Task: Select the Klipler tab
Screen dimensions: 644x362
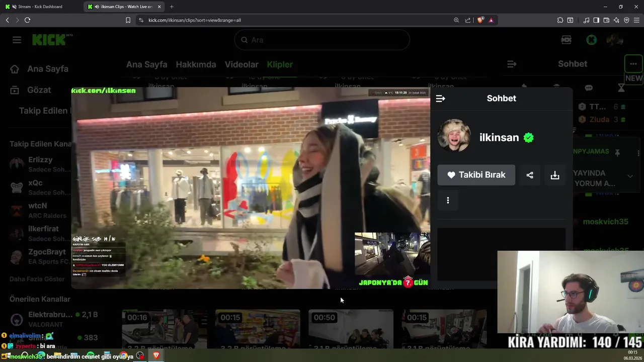Action: [280, 64]
